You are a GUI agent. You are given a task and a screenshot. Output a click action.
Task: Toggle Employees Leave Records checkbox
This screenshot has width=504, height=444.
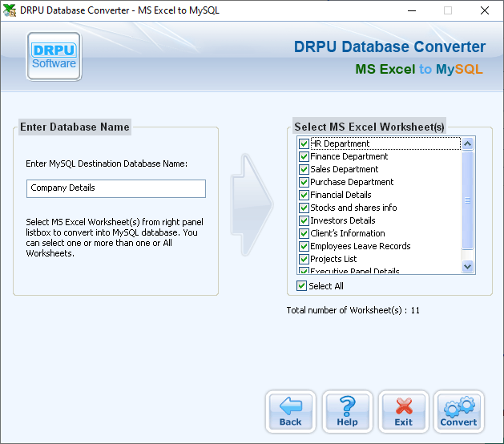pyautogui.click(x=304, y=246)
